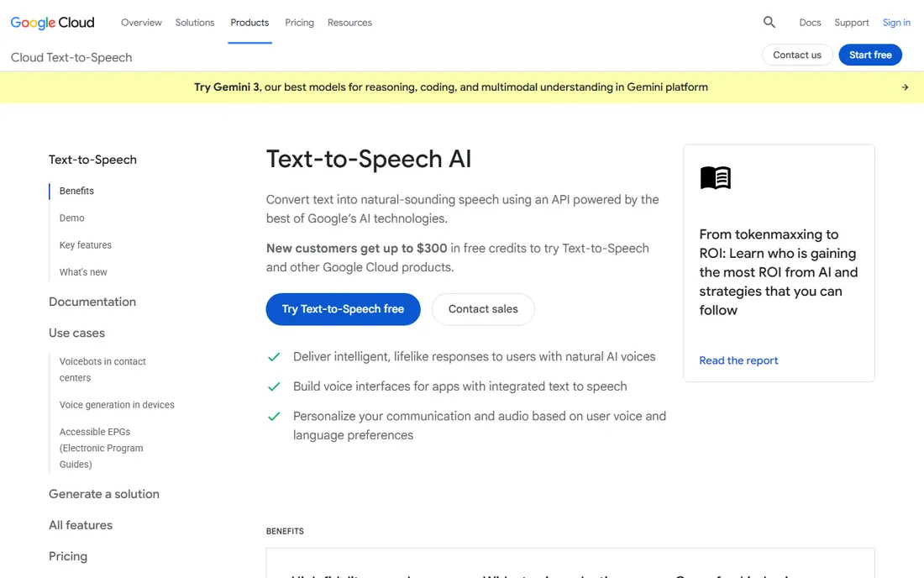
Task: Click the BENEFITS section label
Action: pos(285,531)
